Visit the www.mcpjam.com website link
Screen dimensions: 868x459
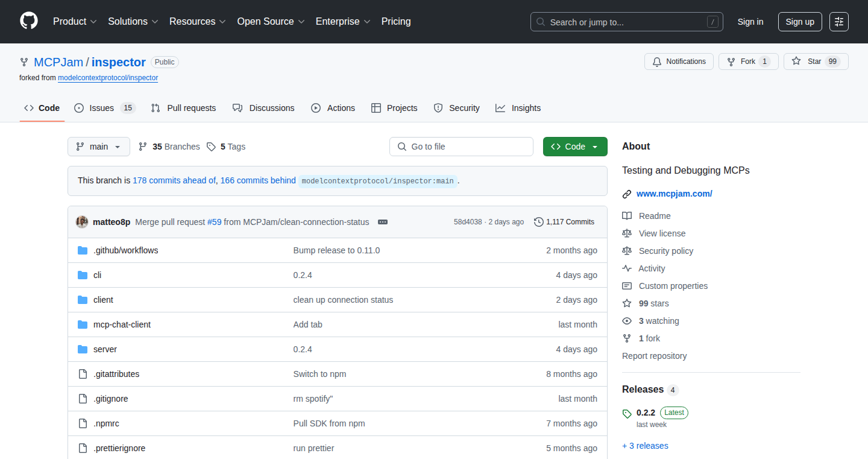click(x=675, y=194)
